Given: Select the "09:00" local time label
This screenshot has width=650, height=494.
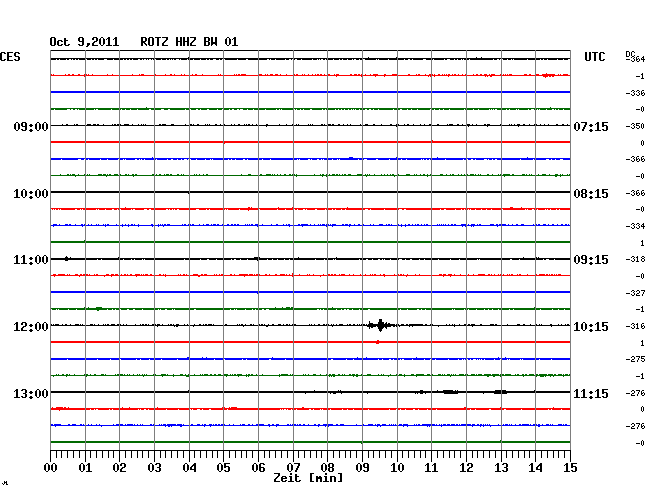Looking at the screenshot, I should click(x=31, y=126).
